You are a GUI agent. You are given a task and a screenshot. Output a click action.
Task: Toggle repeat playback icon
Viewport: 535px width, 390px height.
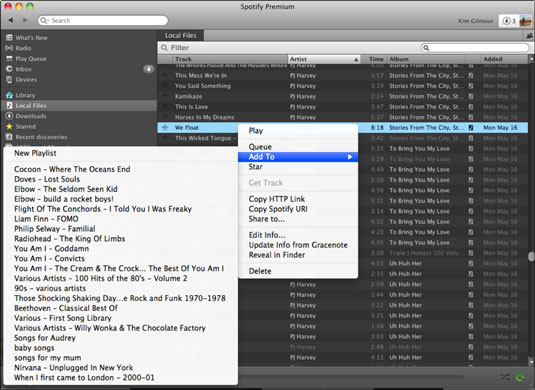(x=520, y=377)
